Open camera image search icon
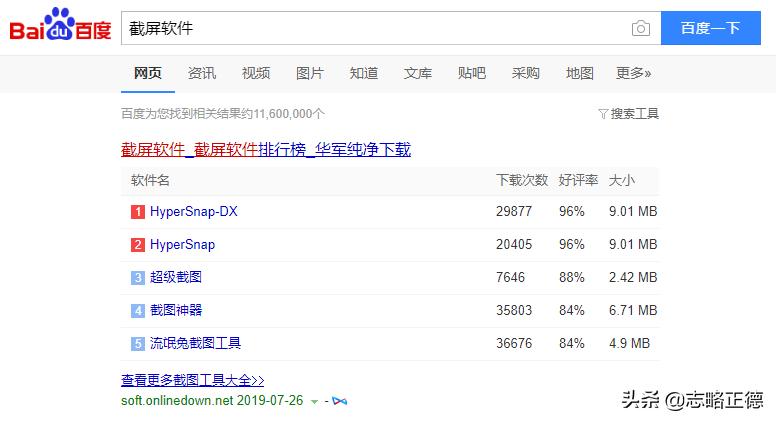 (x=641, y=29)
